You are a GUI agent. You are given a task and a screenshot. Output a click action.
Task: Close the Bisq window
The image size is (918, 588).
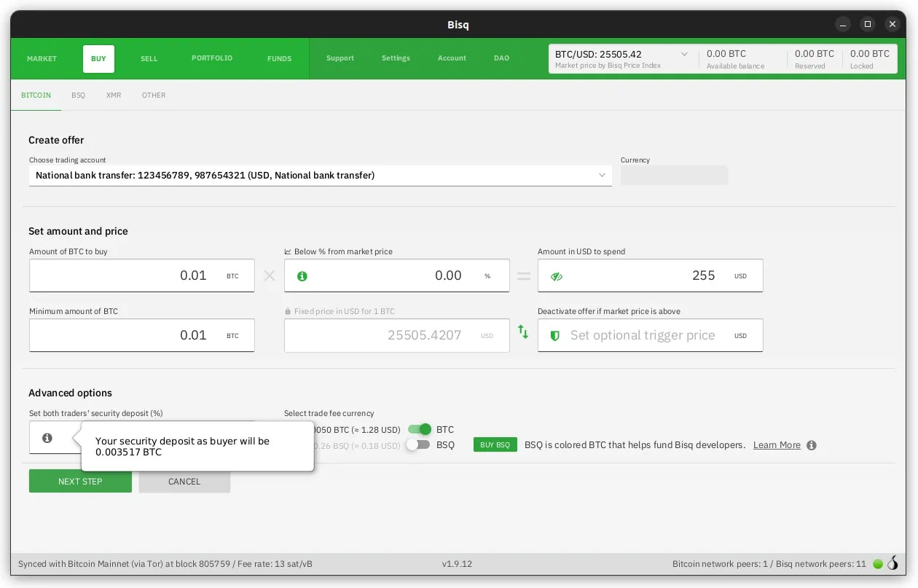pyautogui.click(x=893, y=24)
